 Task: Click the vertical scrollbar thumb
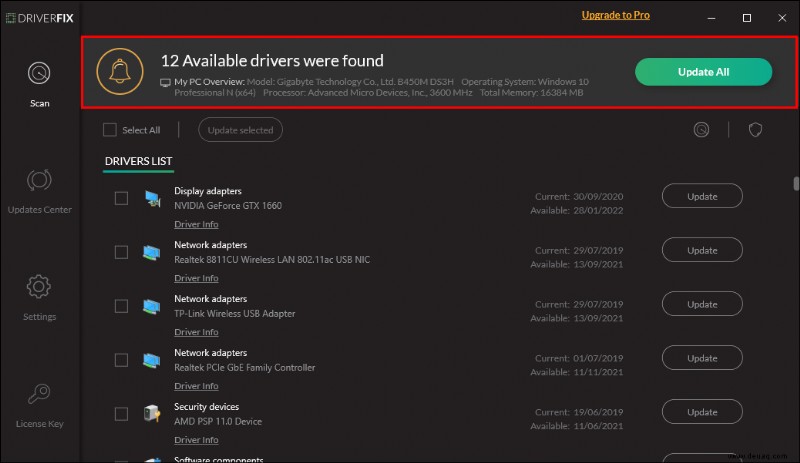point(796,183)
